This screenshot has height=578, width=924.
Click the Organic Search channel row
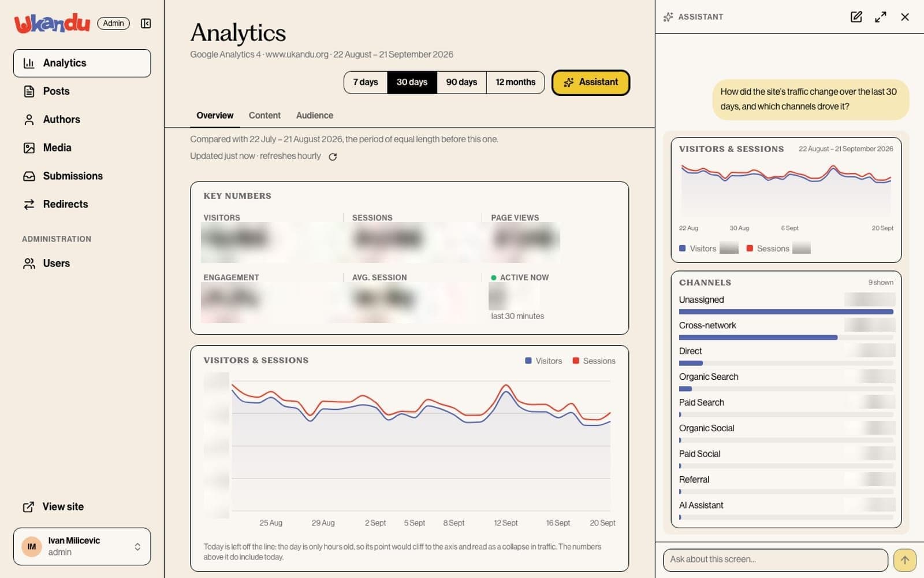pyautogui.click(x=786, y=381)
